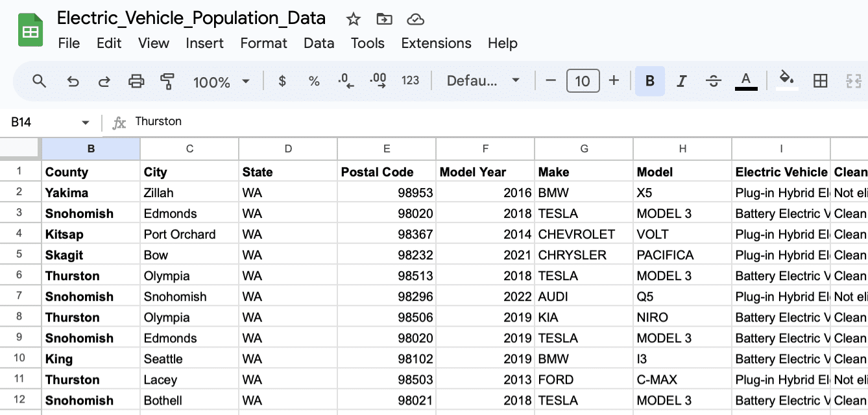Format as percent

click(314, 81)
